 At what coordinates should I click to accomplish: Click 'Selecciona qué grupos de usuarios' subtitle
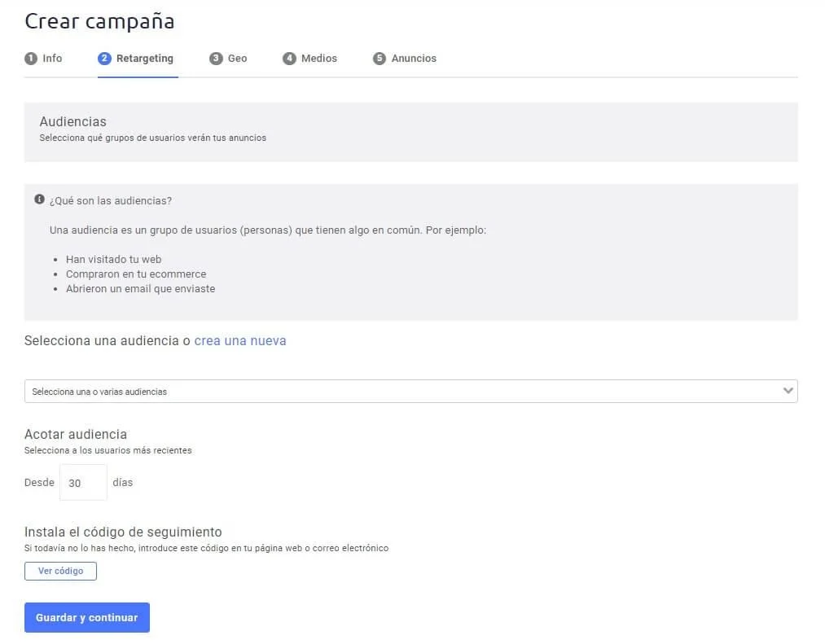coord(152,138)
